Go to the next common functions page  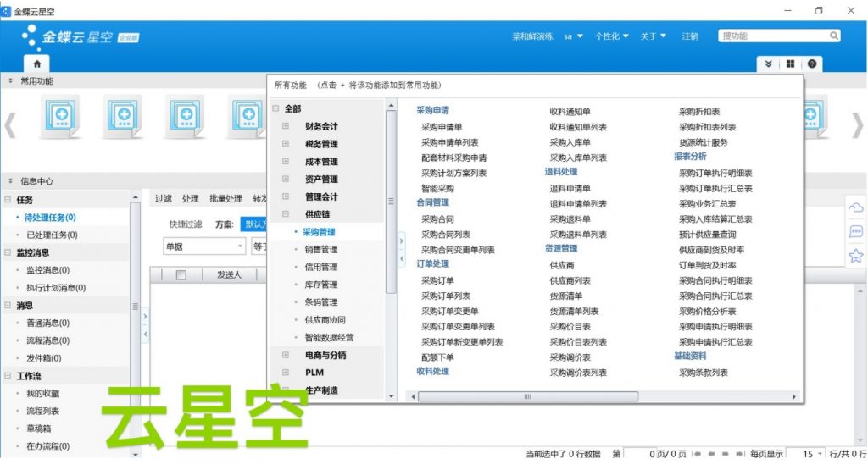coord(857,125)
